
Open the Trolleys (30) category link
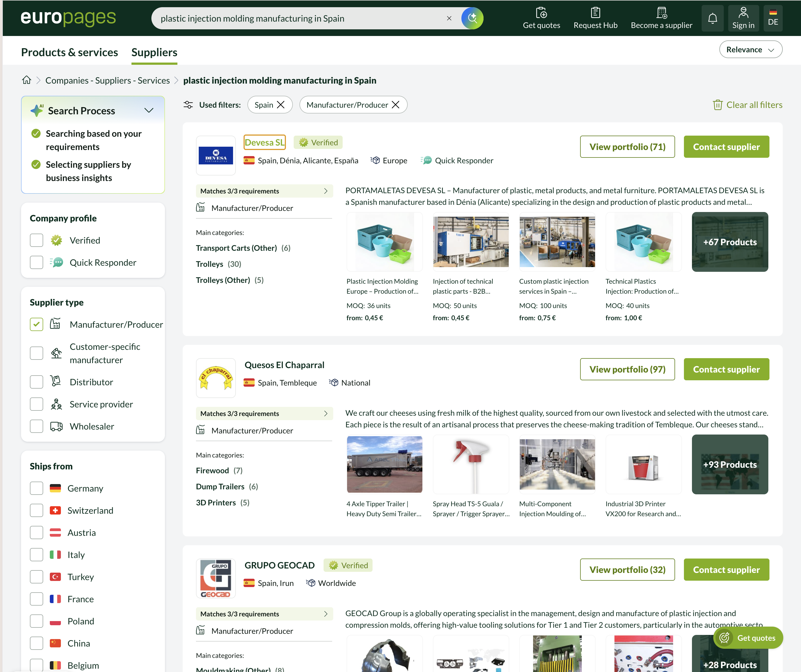219,264
